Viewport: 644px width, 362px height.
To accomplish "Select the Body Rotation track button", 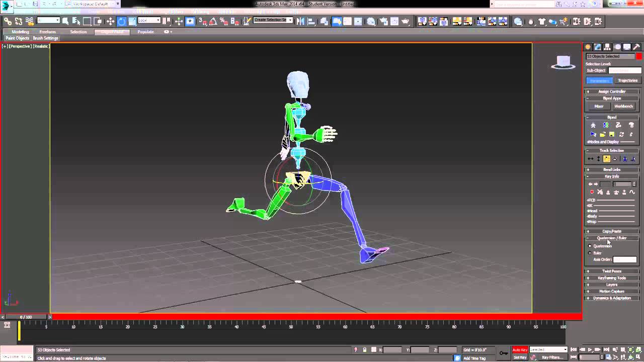I will point(607,159).
